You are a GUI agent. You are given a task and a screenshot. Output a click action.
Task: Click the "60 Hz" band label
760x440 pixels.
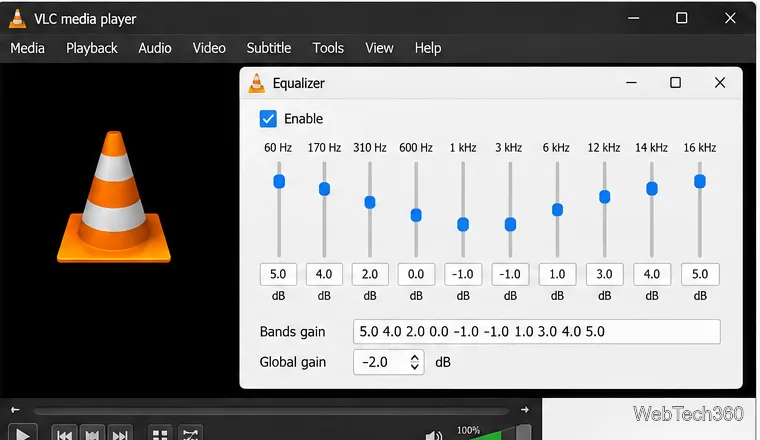point(278,148)
